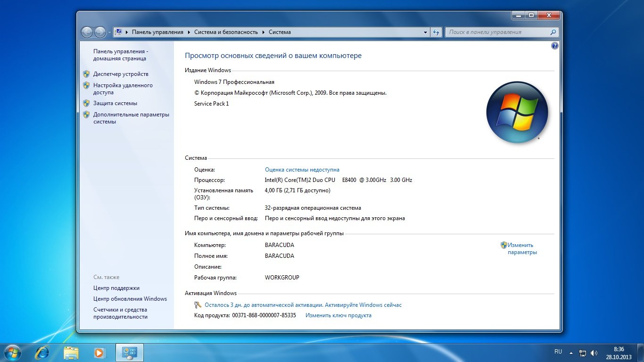Click processor value Intel(R) Core(TM)2 Duo
The image size is (644, 362).
click(339, 180)
